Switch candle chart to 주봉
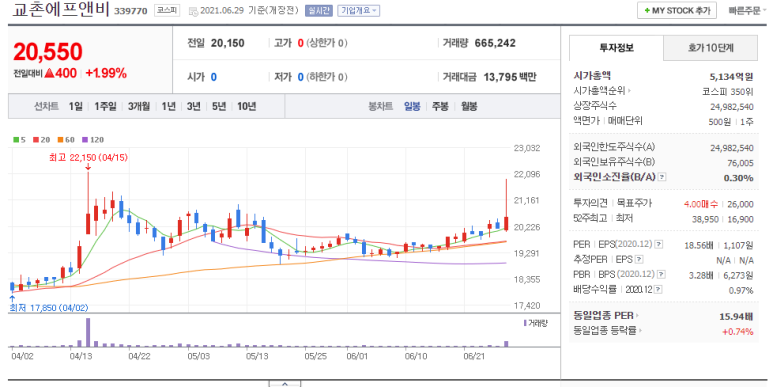 coord(440,106)
